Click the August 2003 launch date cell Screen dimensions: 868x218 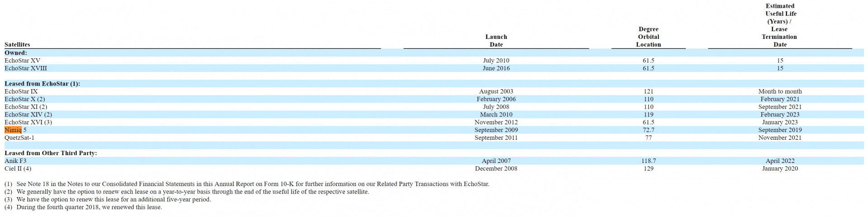pos(496,91)
